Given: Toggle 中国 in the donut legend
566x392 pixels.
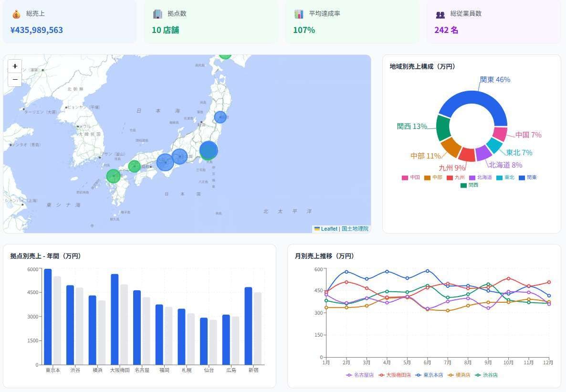Looking at the screenshot, I should (411, 178).
